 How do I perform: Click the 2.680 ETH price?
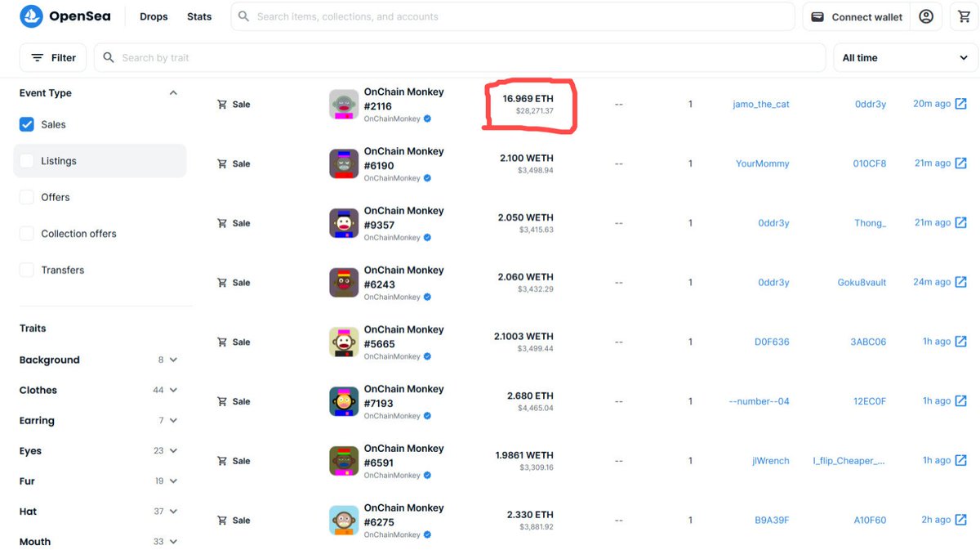click(x=530, y=396)
